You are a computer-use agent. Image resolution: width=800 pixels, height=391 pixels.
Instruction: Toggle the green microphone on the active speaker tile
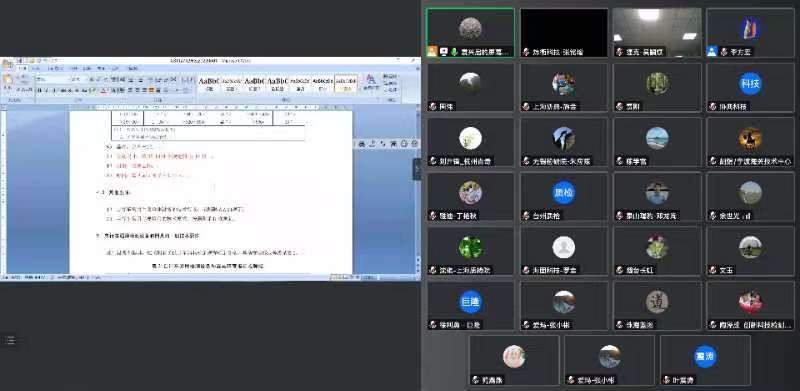454,52
